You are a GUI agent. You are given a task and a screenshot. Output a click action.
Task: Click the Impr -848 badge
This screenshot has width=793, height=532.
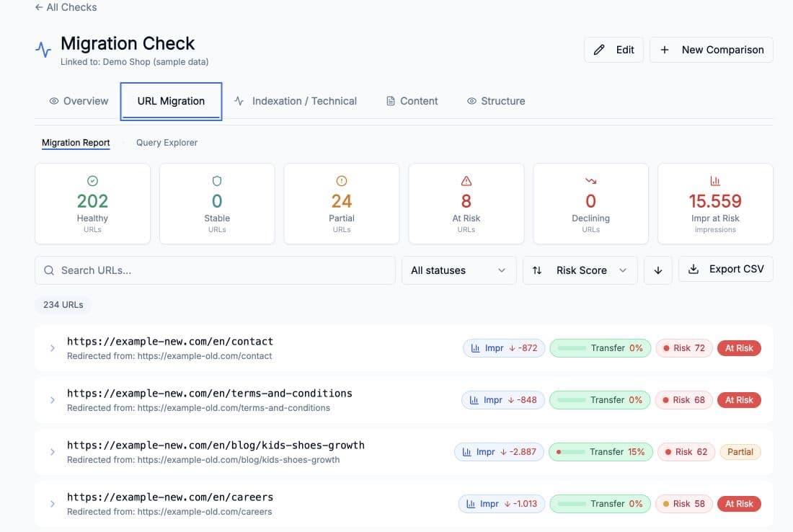[x=502, y=400]
